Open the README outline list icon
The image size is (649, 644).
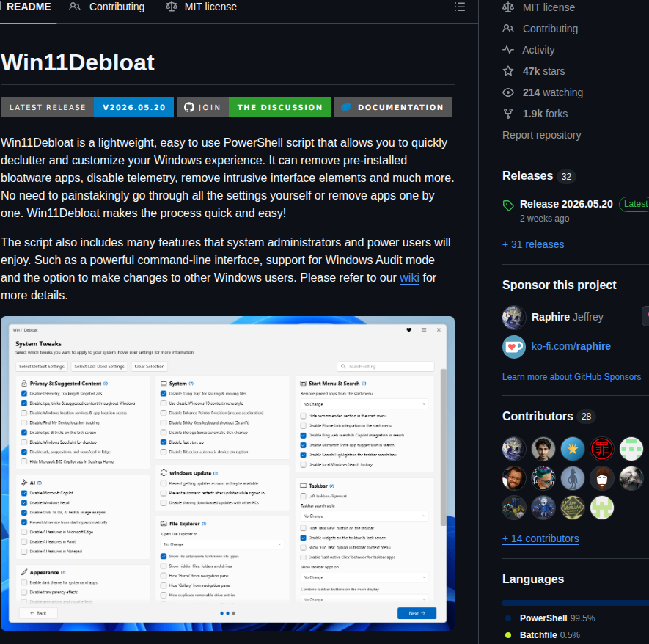459,7
